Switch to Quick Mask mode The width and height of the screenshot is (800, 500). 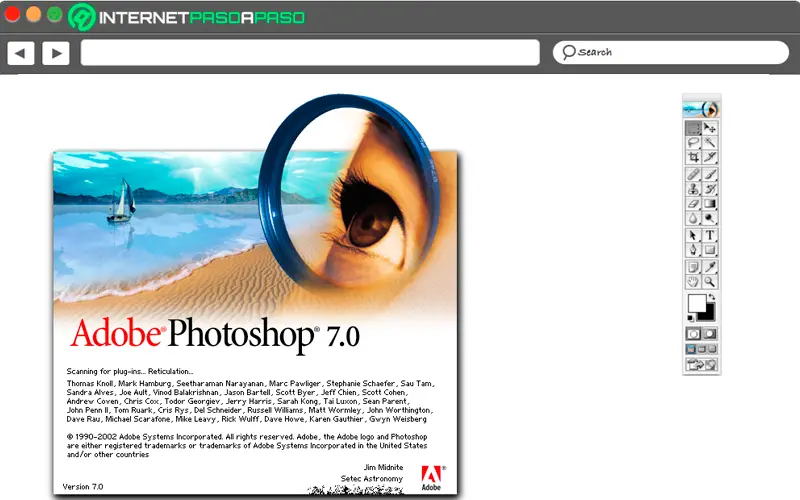pyautogui.click(x=710, y=334)
